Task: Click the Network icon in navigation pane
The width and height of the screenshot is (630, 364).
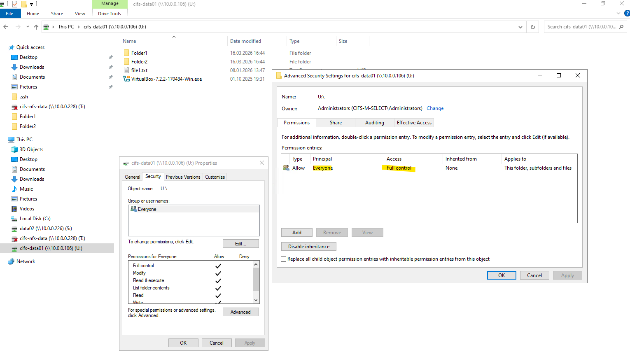Action: [x=11, y=261]
